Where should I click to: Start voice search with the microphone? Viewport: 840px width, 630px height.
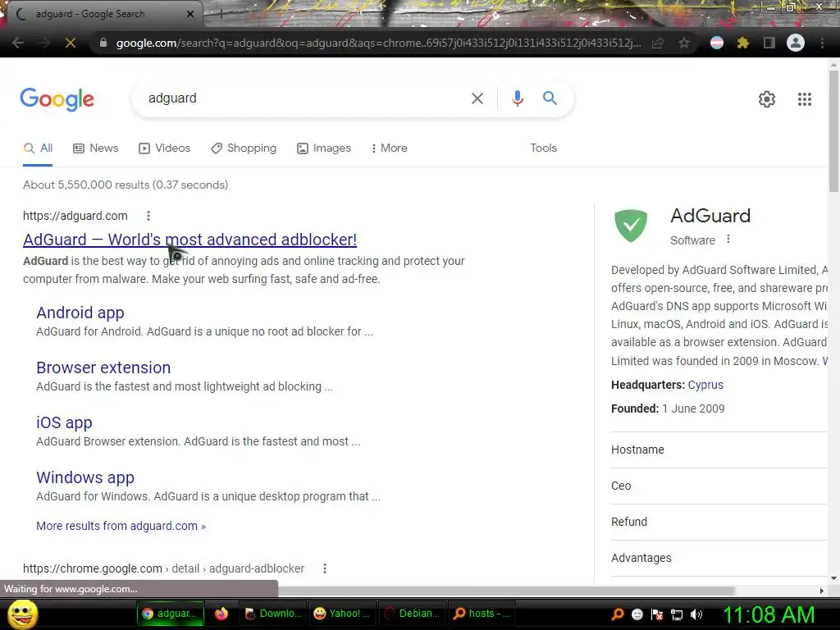click(518, 98)
